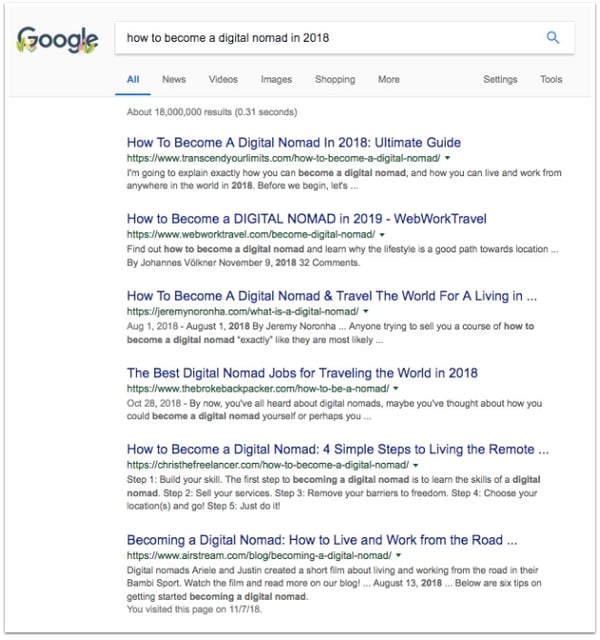The width and height of the screenshot is (600, 640).
Task: Click snippet 'Digital nomads Ariele and Justin'
Action: [x=334, y=583]
